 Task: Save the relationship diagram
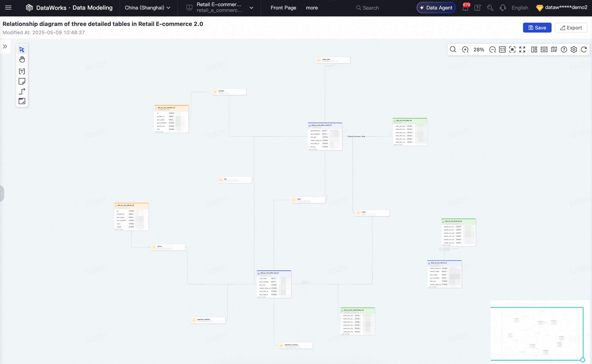537,28
